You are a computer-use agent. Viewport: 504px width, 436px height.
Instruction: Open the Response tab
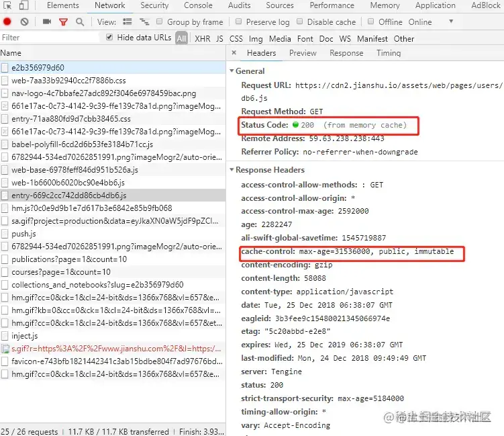(x=346, y=53)
